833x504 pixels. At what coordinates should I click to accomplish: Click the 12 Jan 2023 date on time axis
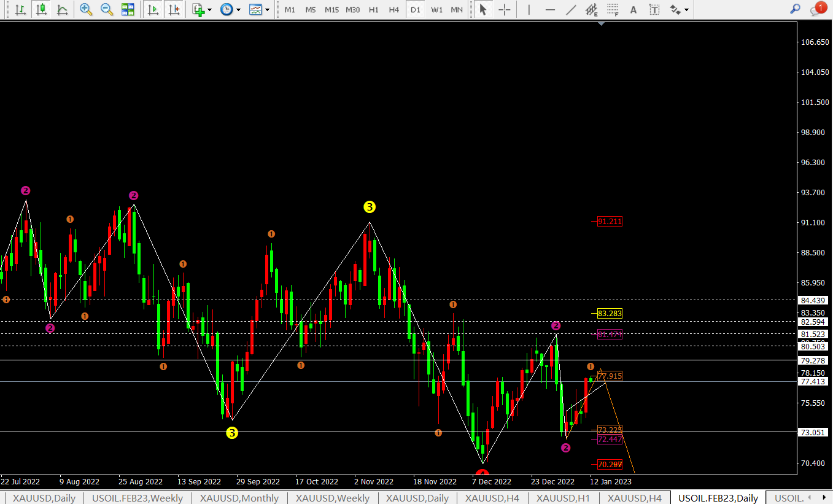[x=611, y=482]
